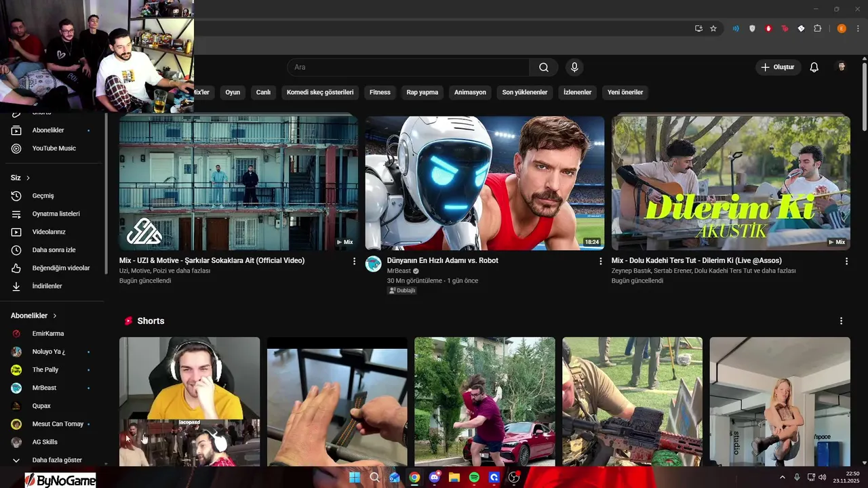
Task: Select the İzlenenler chip
Action: (577, 92)
